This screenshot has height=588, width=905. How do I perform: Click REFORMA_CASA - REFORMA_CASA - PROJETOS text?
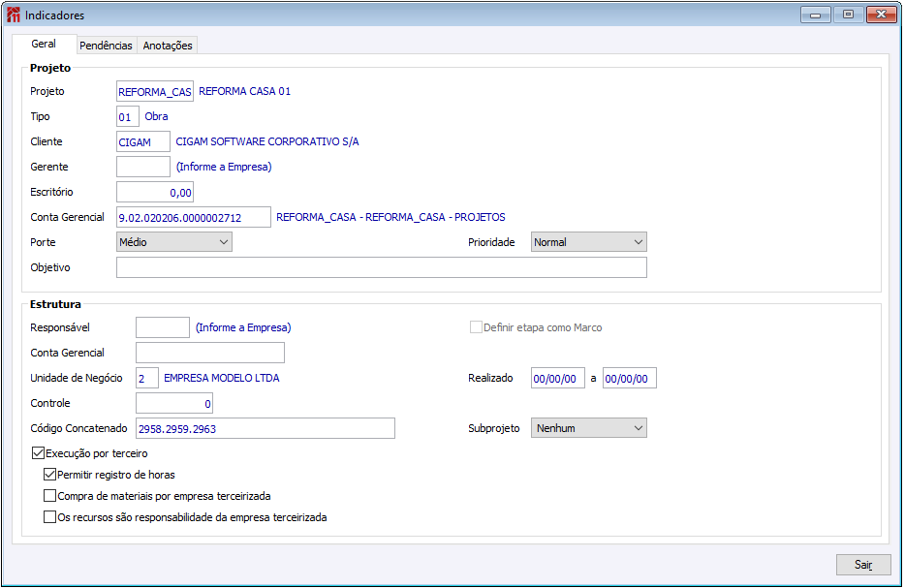(390, 217)
